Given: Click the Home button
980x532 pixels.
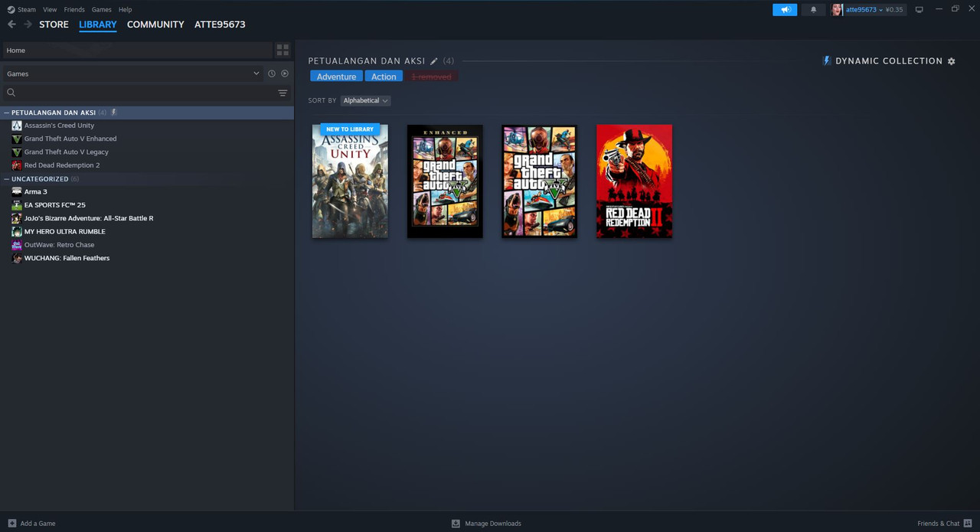Looking at the screenshot, I should [137, 51].
